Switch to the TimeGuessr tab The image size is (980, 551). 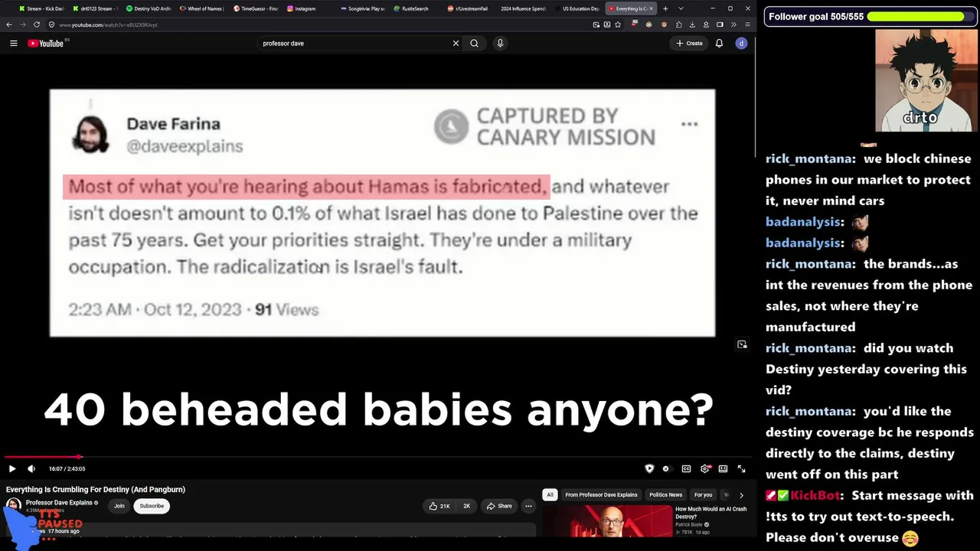point(256,8)
